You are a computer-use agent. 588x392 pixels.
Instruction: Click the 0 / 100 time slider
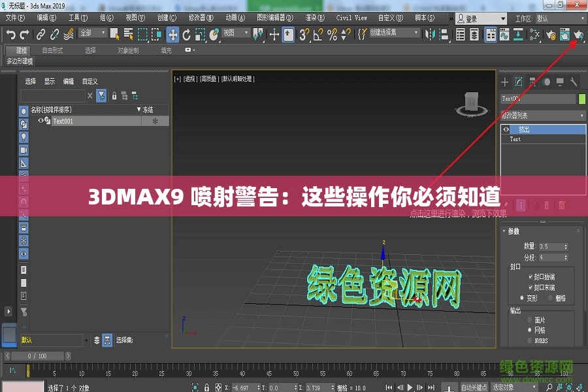[x=37, y=356]
